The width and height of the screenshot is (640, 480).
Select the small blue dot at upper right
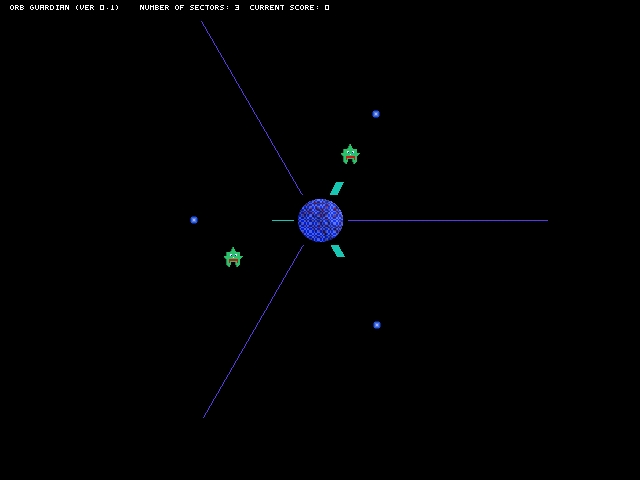click(x=376, y=114)
